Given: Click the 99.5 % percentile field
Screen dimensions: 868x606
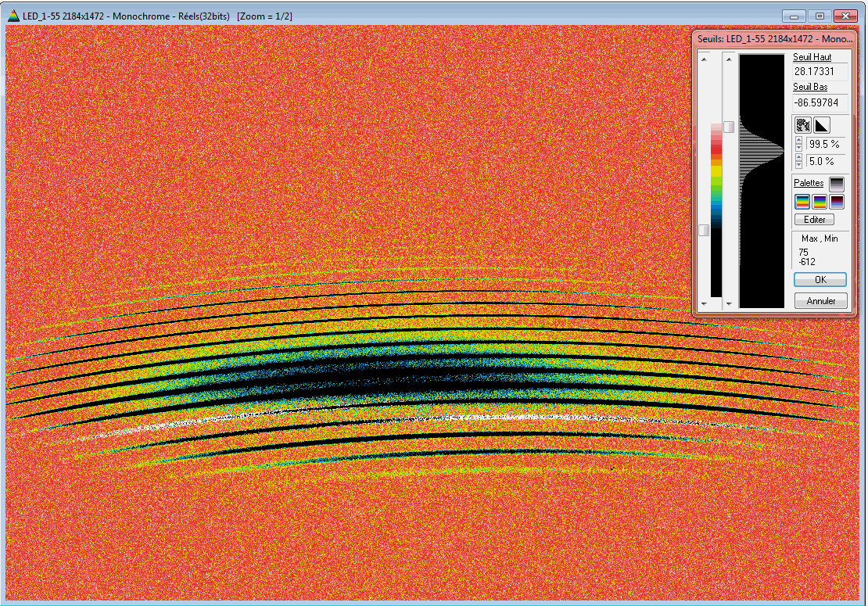Looking at the screenshot, I should [827, 144].
